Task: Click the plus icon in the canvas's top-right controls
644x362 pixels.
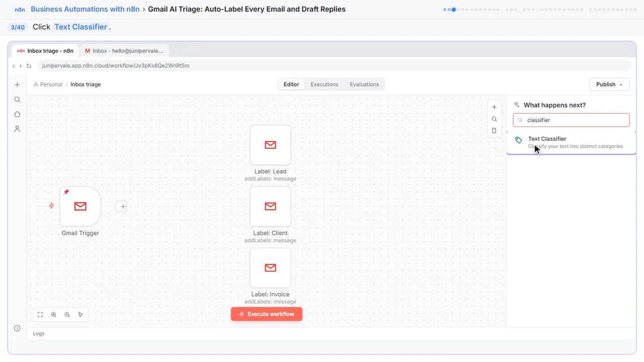Action: [494, 107]
